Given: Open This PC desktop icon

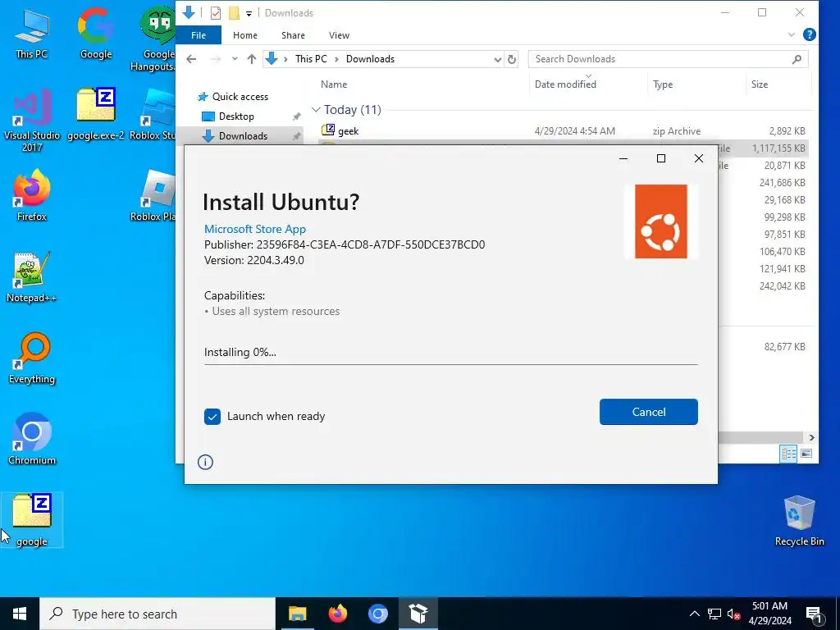Looking at the screenshot, I should click(32, 33).
